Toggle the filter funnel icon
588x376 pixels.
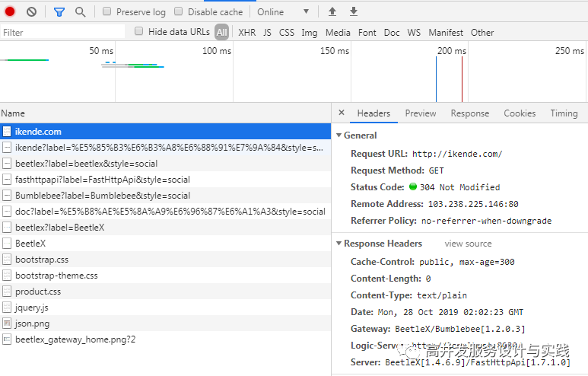click(59, 12)
